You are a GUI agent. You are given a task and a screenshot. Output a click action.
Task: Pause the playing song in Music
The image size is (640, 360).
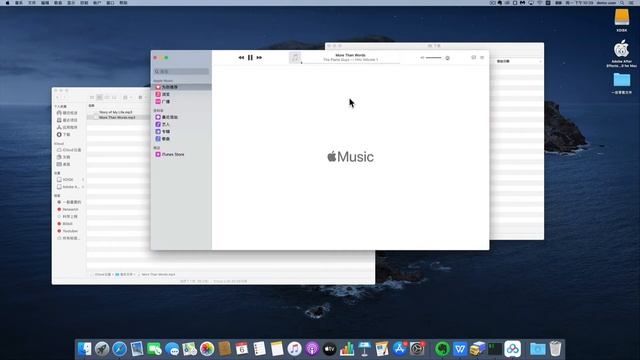250,58
